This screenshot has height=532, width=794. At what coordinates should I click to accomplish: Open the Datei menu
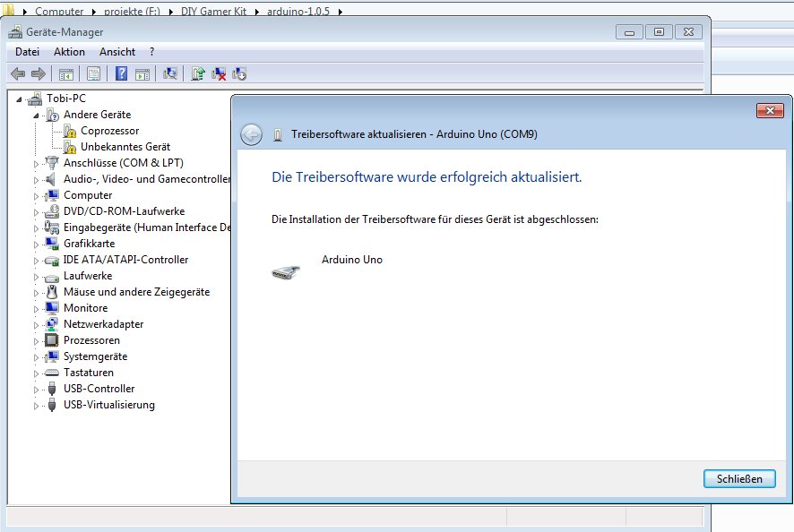point(28,52)
